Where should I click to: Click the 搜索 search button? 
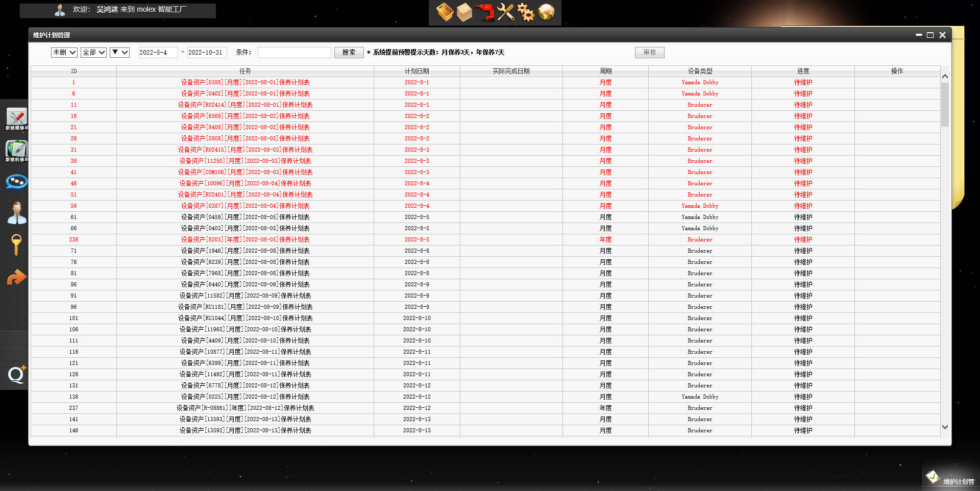(349, 52)
